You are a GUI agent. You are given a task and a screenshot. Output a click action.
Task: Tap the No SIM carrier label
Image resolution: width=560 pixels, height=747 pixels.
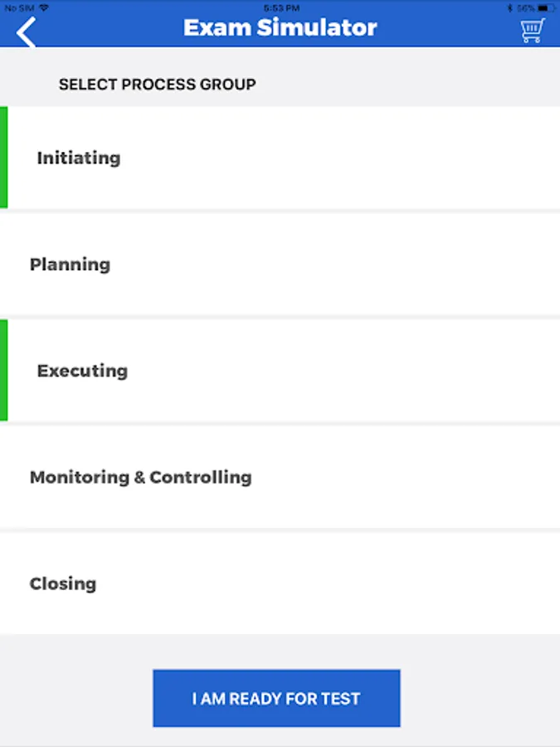pos(18,7)
